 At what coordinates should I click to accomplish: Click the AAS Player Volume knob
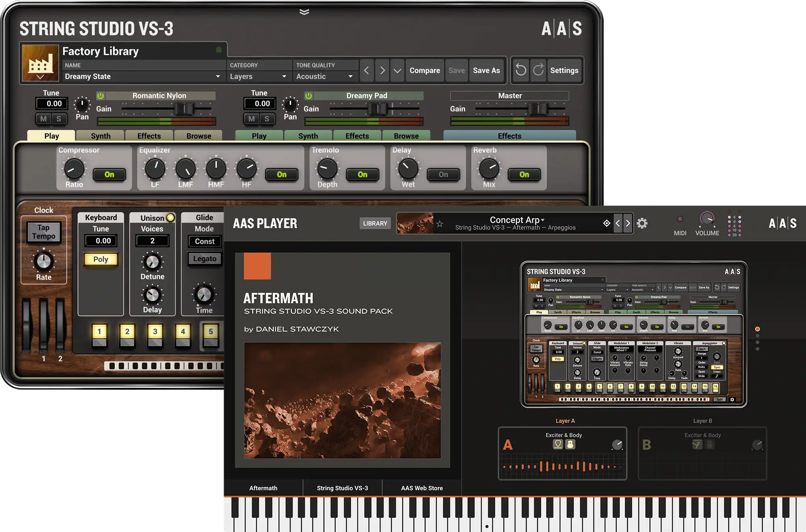click(x=707, y=219)
